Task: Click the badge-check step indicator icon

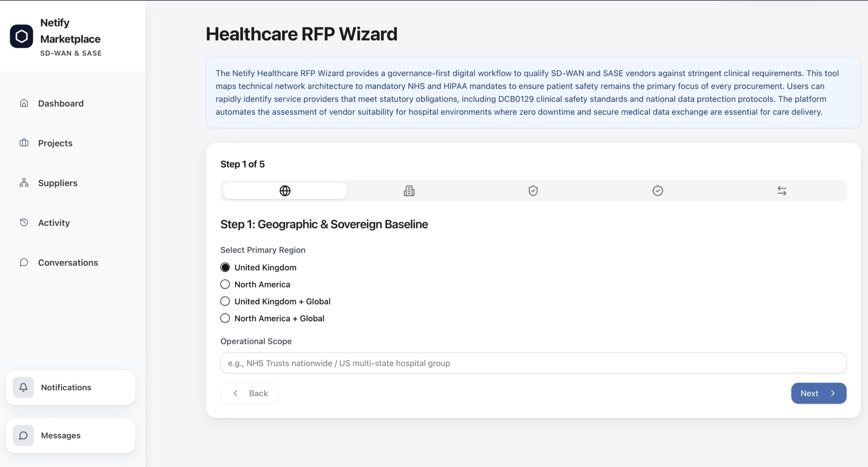Action: pyautogui.click(x=658, y=190)
